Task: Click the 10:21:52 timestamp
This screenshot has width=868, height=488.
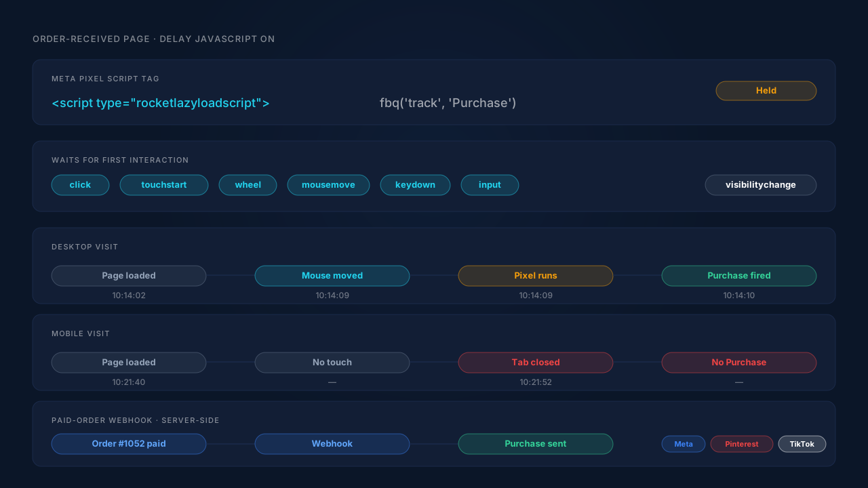Action: click(536, 382)
